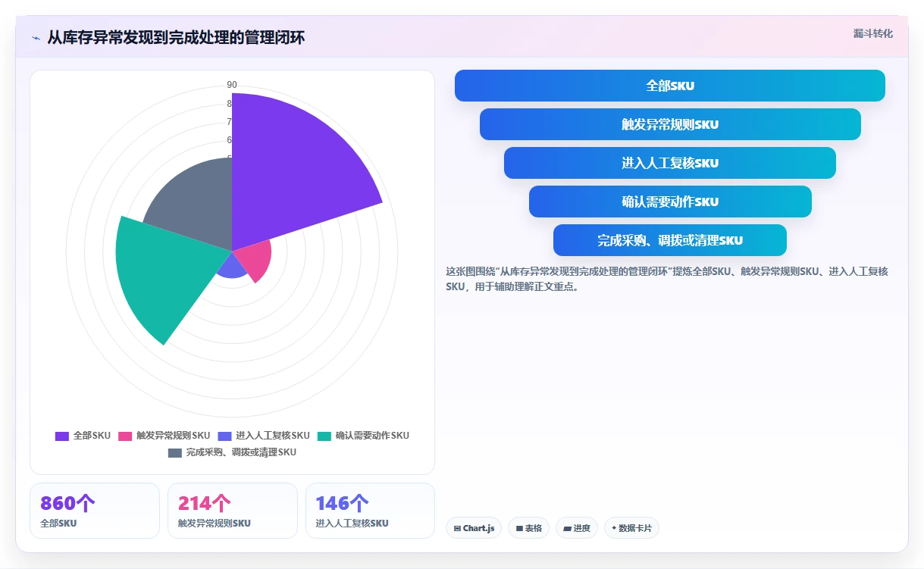Toggle the indigo 进入人工复核SKU legend swatch
This screenshot has width=924, height=569.
tap(224, 436)
